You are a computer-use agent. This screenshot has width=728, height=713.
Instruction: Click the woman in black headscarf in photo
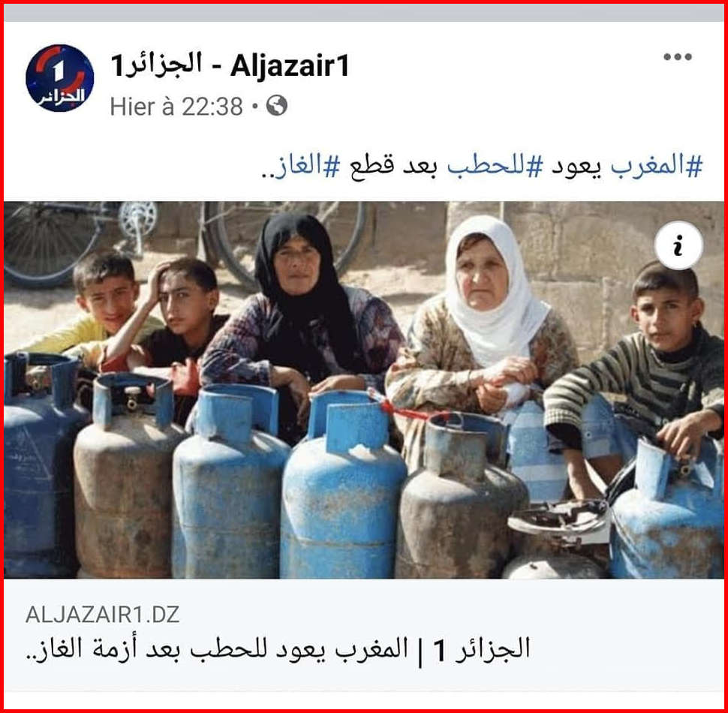point(302,316)
